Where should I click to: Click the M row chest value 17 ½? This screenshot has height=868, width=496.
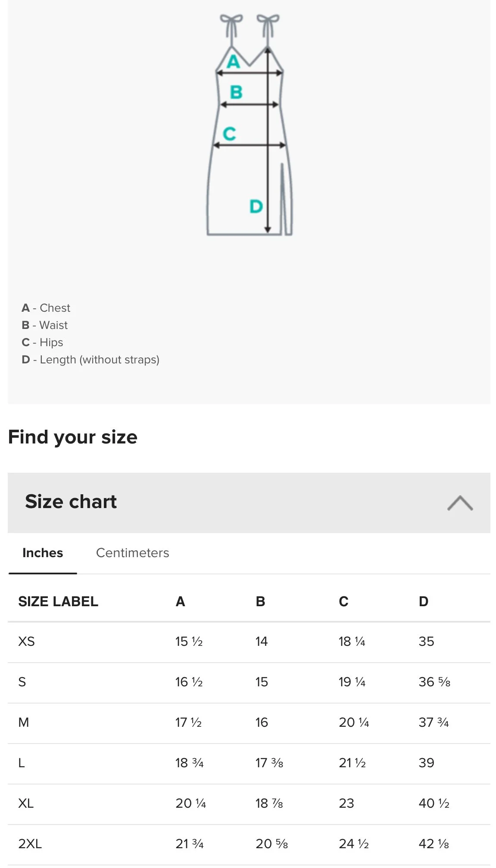pos(189,722)
